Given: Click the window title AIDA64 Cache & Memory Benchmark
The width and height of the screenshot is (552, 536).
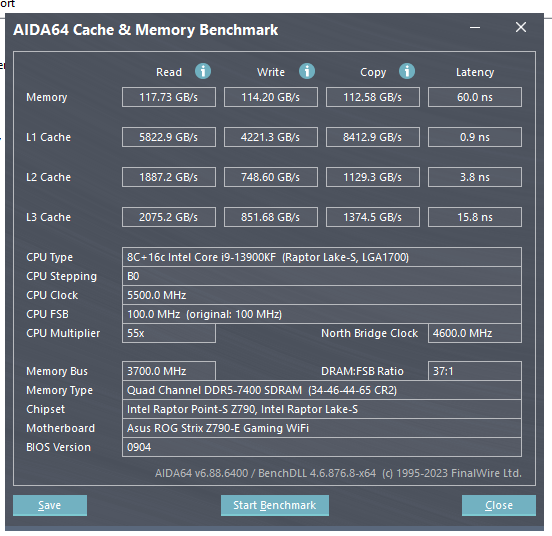Looking at the screenshot, I should [x=145, y=30].
